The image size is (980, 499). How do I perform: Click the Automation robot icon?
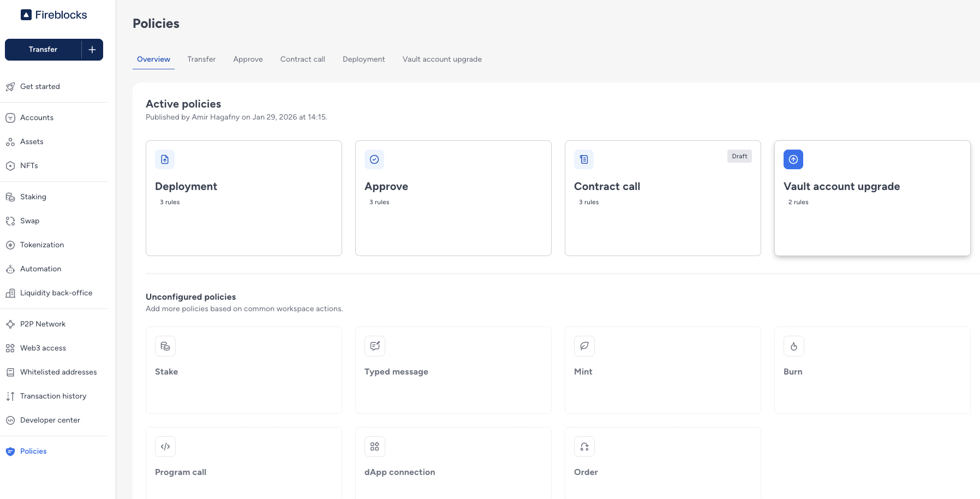tap(10, 269)
